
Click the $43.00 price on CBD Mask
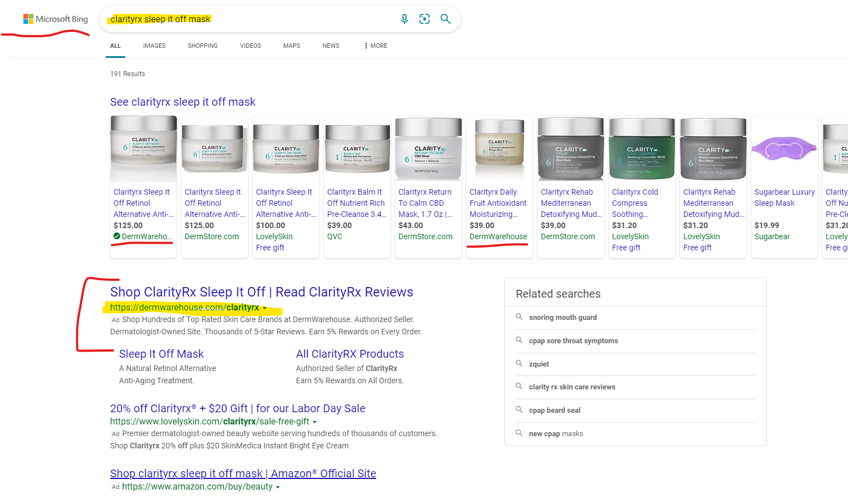tap(411, 225)
